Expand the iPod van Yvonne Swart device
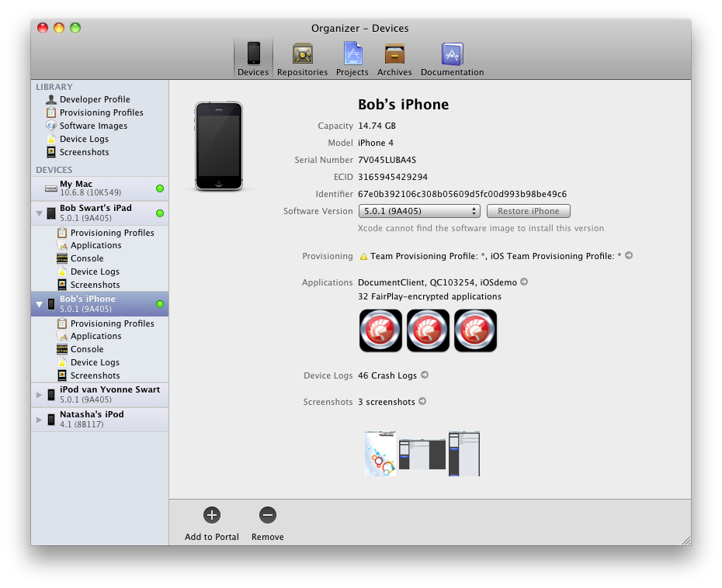The height and width of the screenshot is (588, 722). pos(39,395)
